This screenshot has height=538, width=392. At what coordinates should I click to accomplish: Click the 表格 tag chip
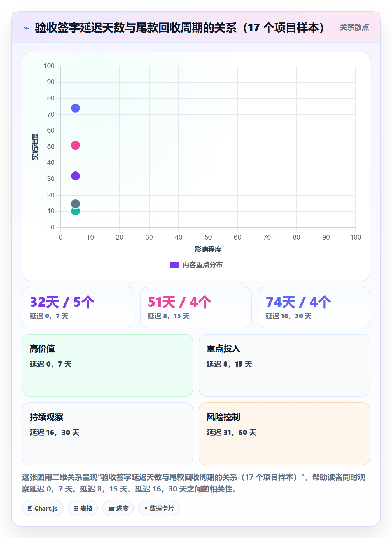pos(83,508)
